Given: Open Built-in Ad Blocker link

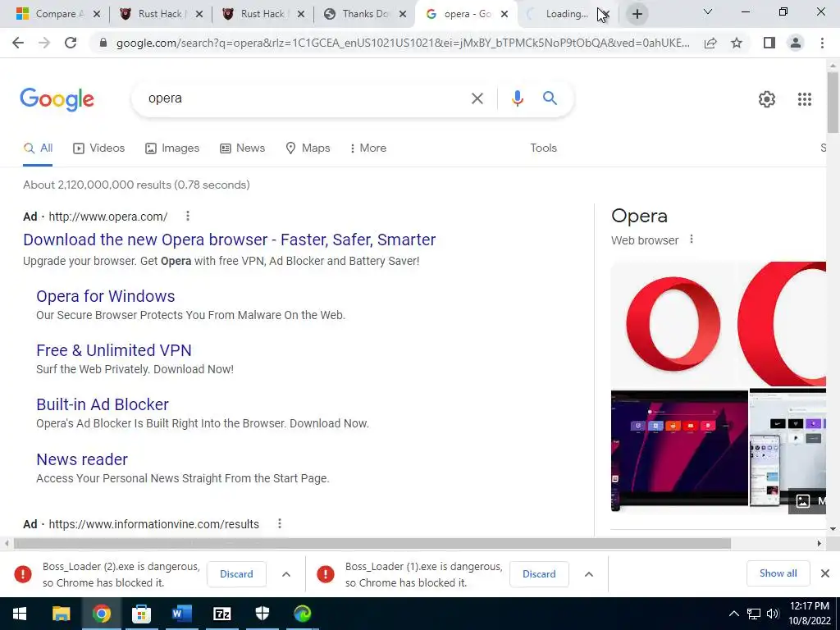Looking at the screenshot, I should [x=103, y=404].
